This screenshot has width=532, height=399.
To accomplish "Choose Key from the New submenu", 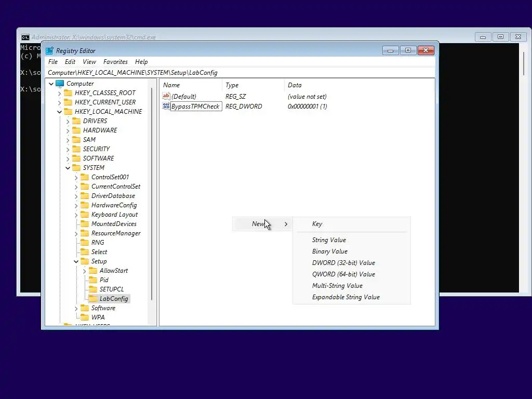I will point(352,224).
